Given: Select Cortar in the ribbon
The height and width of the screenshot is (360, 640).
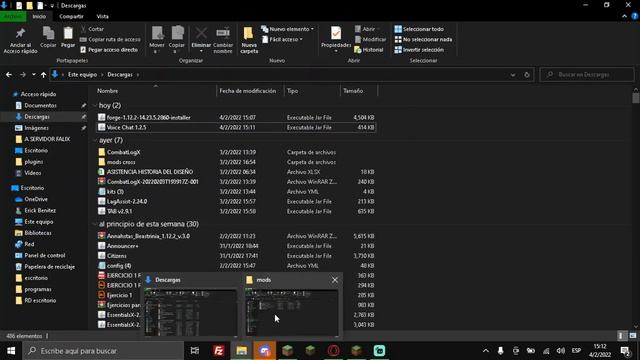Looking at the screenshot, I should [92, 29].
